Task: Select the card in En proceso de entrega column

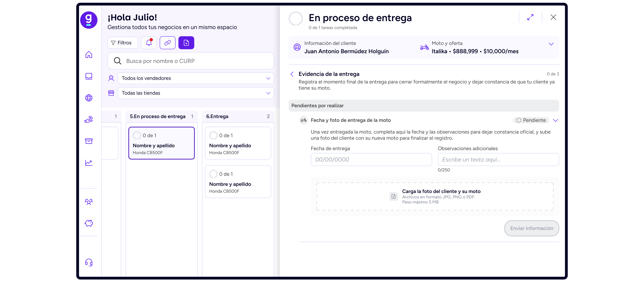Action: pos(161,143)
